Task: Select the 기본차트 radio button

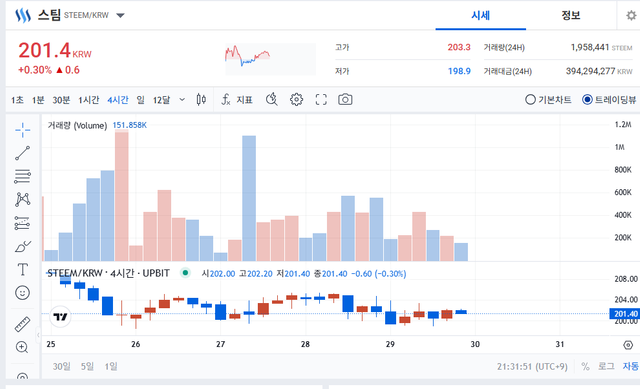Action: 548,100
